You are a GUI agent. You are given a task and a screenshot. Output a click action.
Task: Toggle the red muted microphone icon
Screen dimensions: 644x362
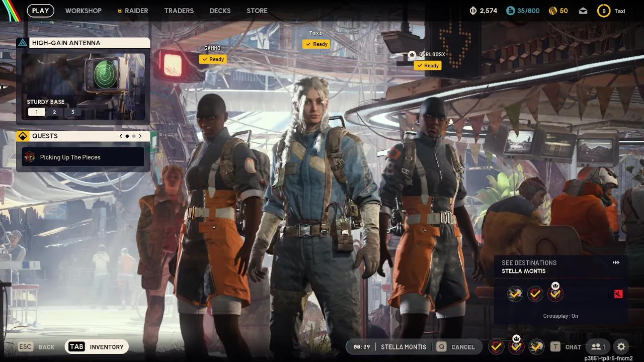[618, 294]
